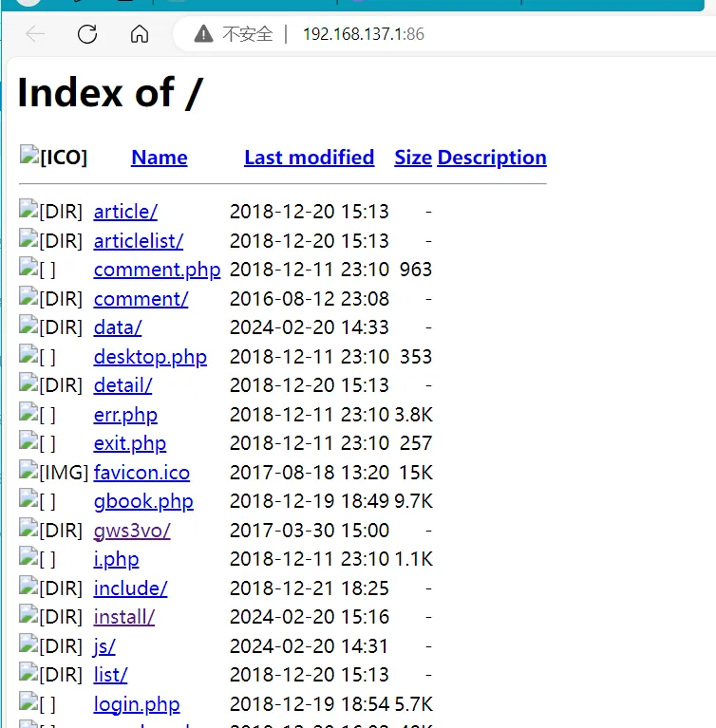The height and width of the screenshot is (728, 716).
Task: Open the login.php file link
Action: [136, 704]
